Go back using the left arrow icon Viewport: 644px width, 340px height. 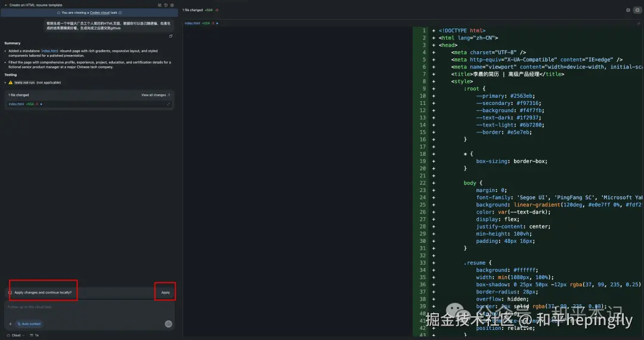[6, 5]
